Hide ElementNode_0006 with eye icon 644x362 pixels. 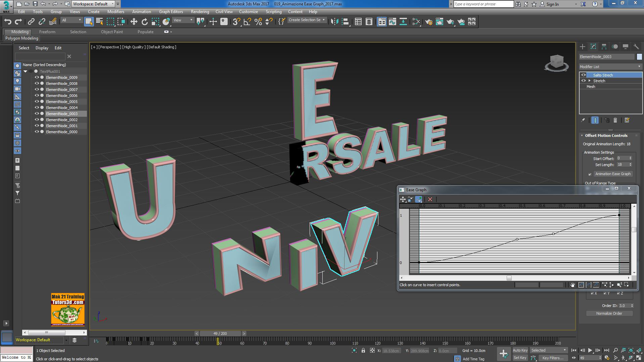pyautogui.click(x=37, y=96)
